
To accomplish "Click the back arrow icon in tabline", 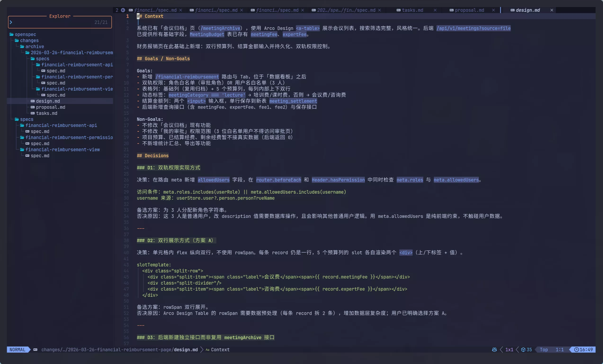I will point(123,10).
